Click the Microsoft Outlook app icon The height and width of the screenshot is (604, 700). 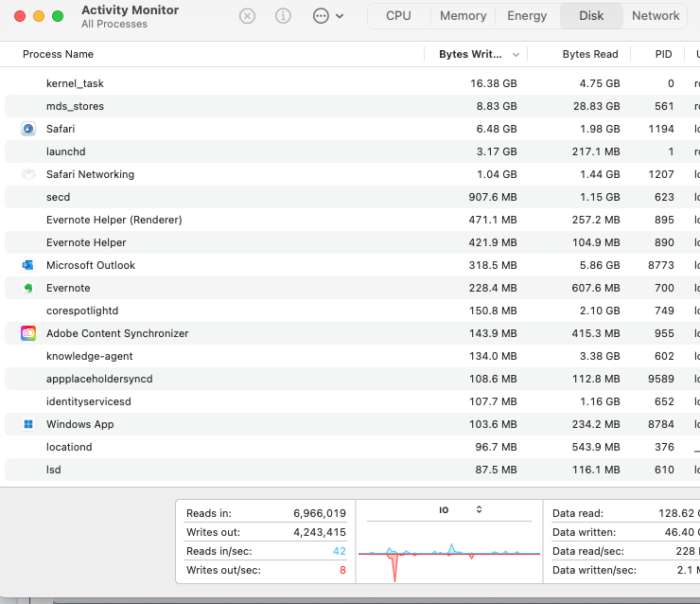click(28, 265)
